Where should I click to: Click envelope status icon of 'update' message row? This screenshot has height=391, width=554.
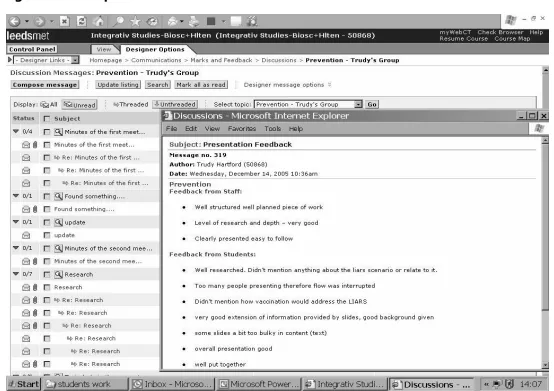pos(26,235)
